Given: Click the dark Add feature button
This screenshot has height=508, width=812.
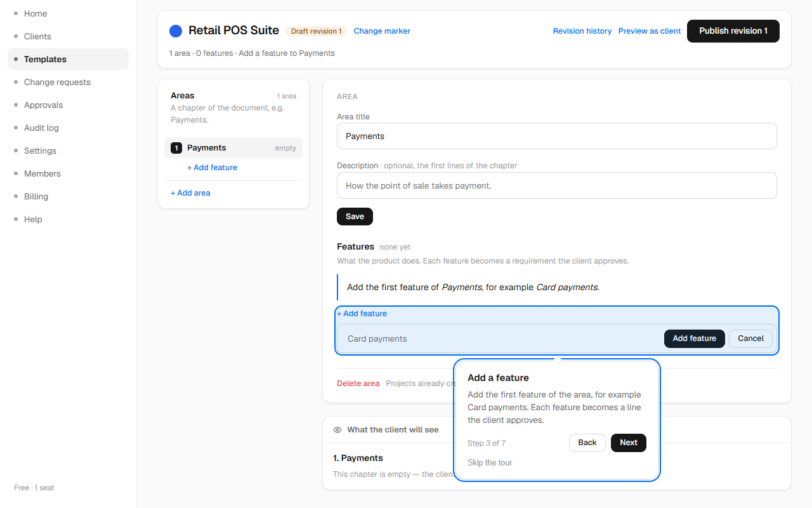Looking at the screenshot, I should point(694,338).
